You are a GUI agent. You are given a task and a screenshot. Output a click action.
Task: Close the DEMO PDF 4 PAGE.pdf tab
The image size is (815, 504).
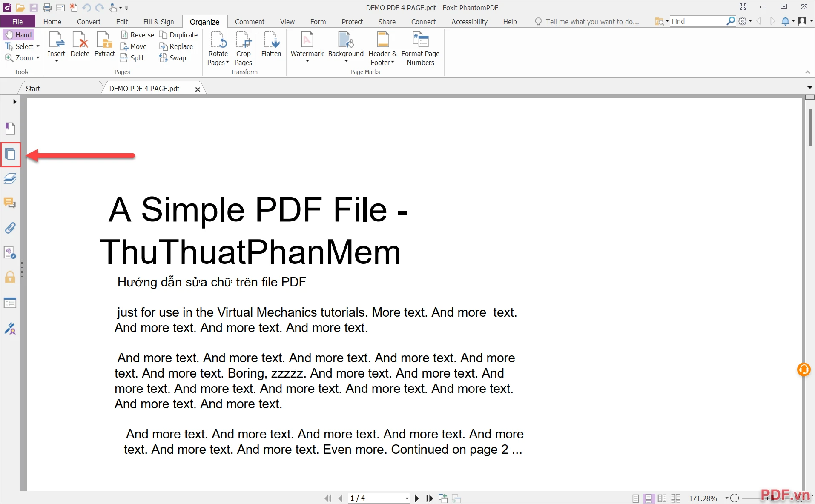coord(198,89)
